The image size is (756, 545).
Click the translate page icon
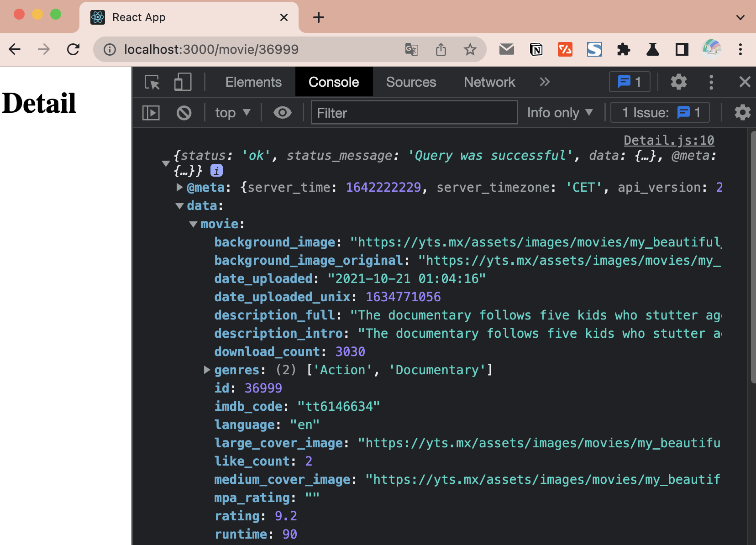pyautogui.click(x=412, y=49)
